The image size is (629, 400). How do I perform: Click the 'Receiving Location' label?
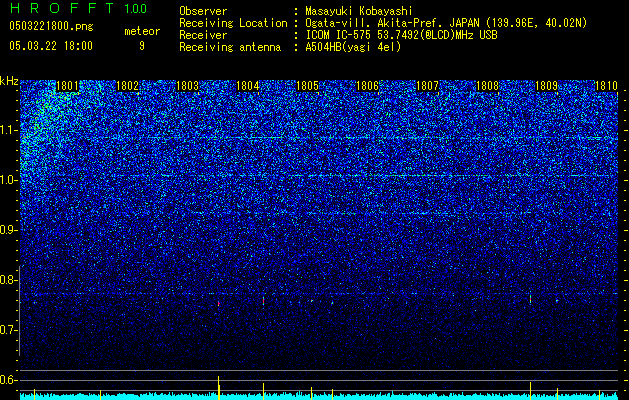(233, 23)
